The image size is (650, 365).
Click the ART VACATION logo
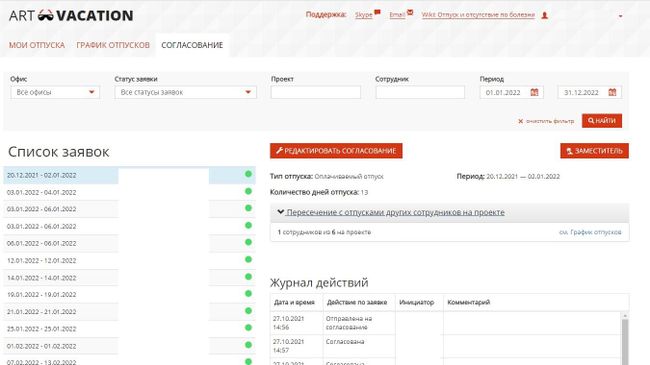click(x=71, y=16)
